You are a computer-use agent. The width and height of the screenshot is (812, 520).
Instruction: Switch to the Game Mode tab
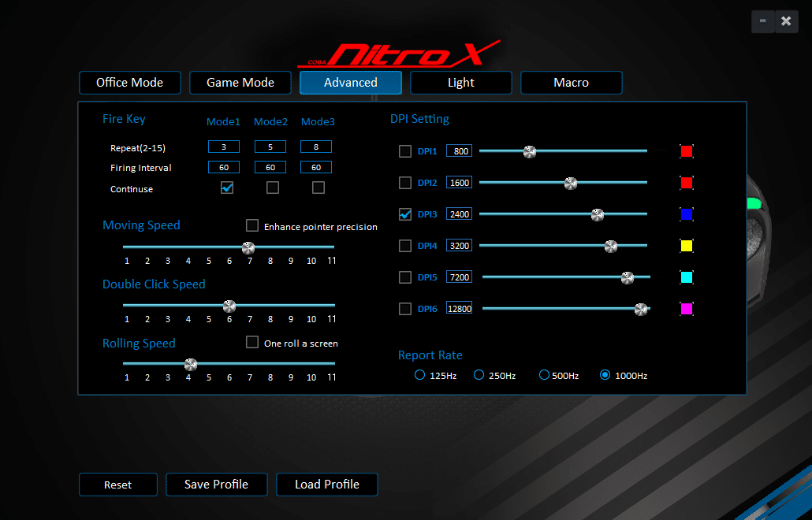point(240,83)
